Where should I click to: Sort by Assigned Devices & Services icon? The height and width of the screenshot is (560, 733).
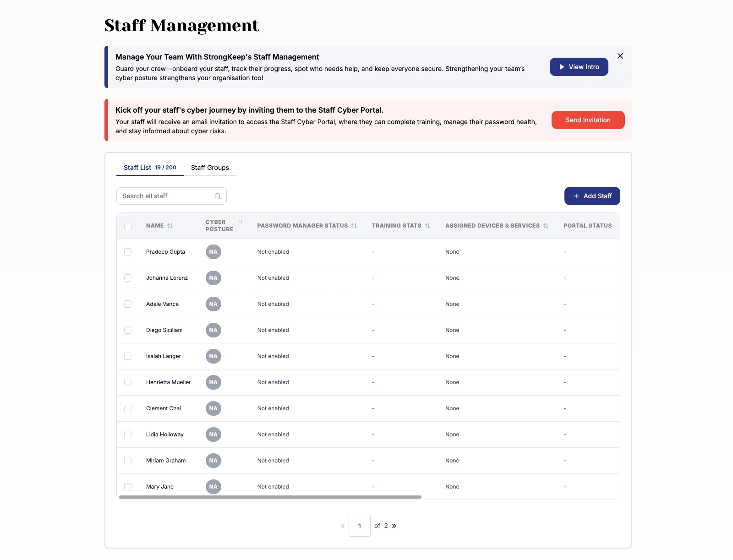pos(546,226)
